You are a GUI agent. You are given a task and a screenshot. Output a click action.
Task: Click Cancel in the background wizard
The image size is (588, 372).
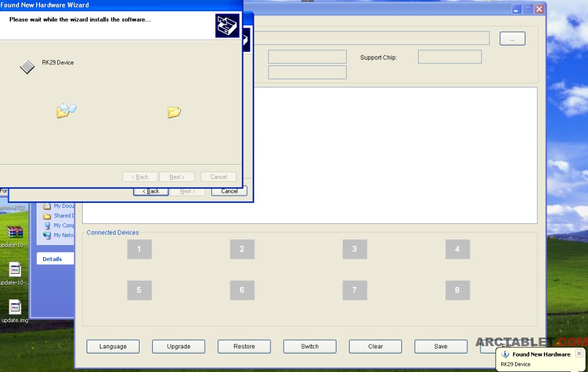[x=229, y=191]
